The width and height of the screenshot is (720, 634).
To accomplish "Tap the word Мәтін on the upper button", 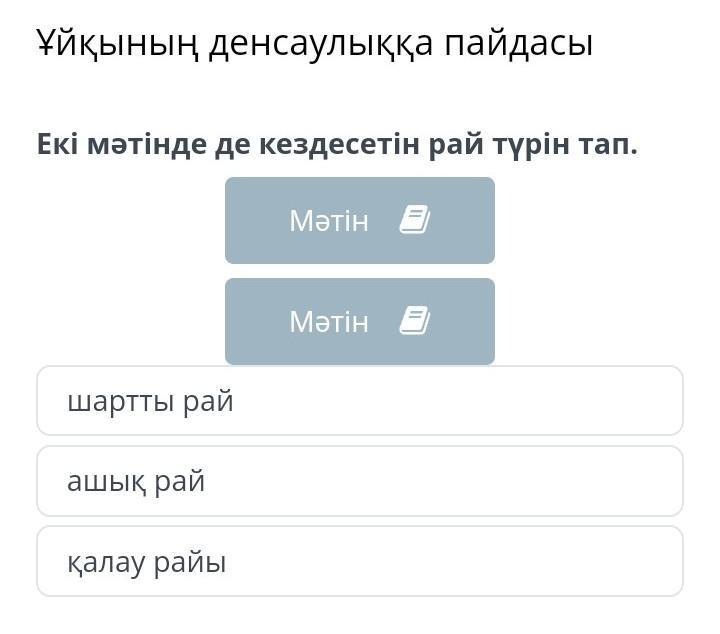I will coord(329,221).
